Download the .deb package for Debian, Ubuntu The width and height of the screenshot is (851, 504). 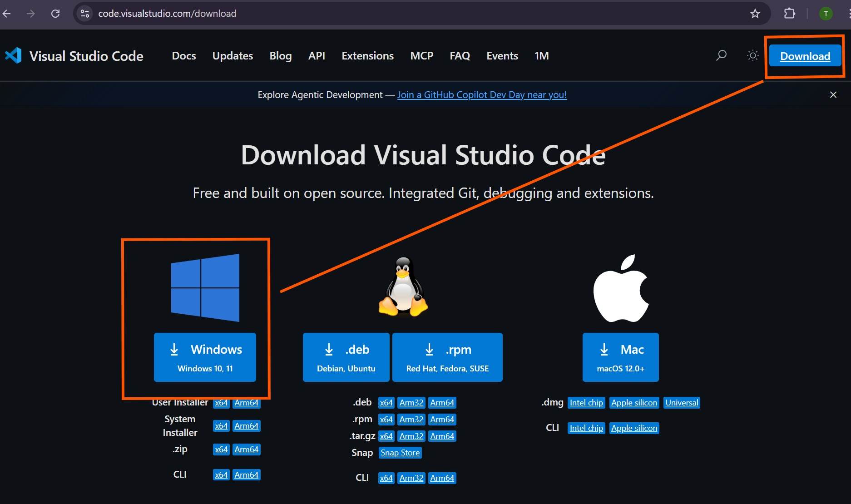tap(346, 357)
